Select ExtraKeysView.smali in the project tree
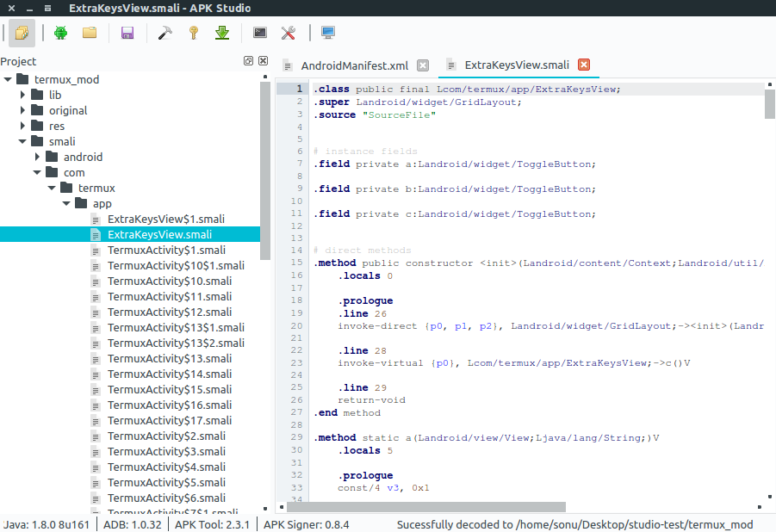 tap(159, 234)
